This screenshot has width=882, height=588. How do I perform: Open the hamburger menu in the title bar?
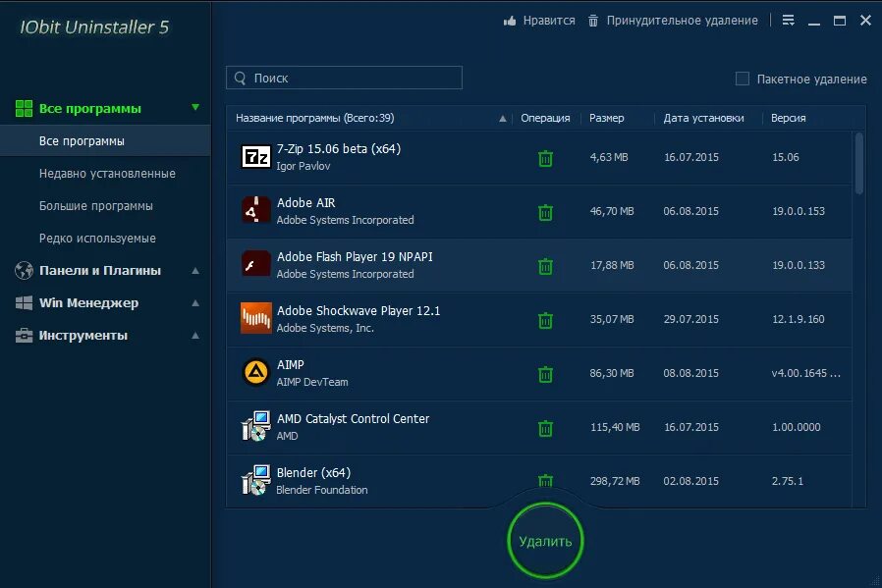788,20
